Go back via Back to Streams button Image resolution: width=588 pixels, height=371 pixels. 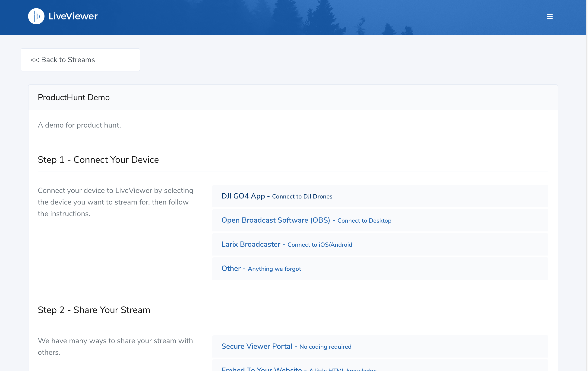(80, 60)
